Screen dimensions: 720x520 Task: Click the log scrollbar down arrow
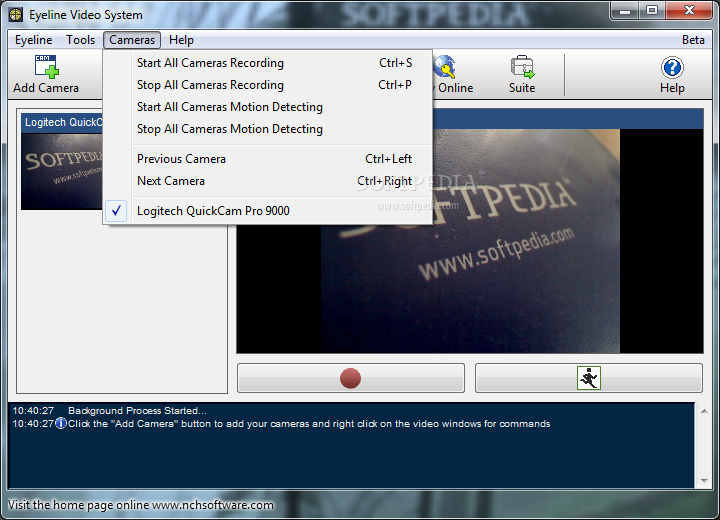pos(704,481)
